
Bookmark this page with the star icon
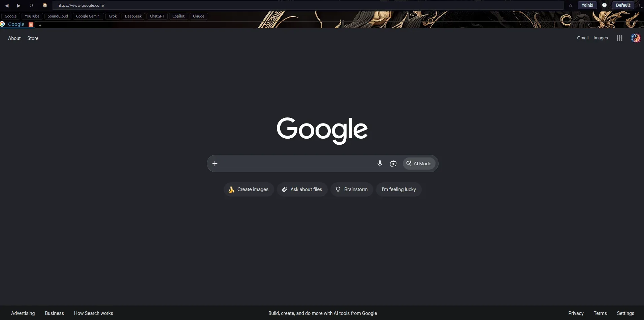coord(571,5)
